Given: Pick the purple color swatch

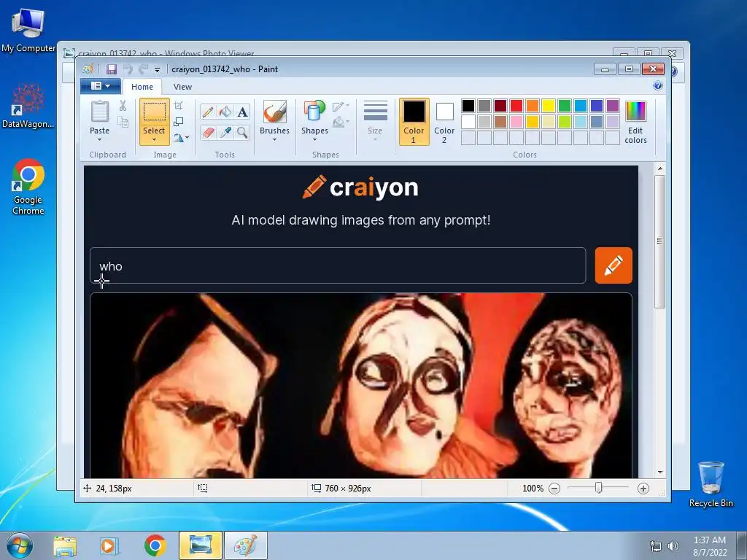Looking at the screenshot, I should tap(613, 106).
